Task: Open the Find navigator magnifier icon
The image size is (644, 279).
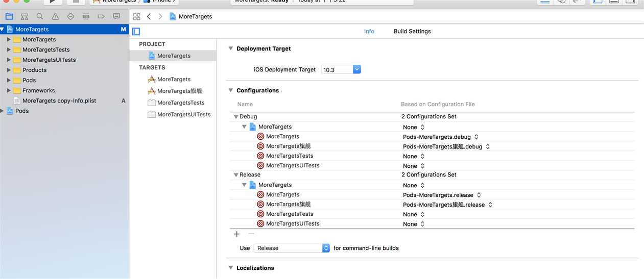Action: coord(40,16)
